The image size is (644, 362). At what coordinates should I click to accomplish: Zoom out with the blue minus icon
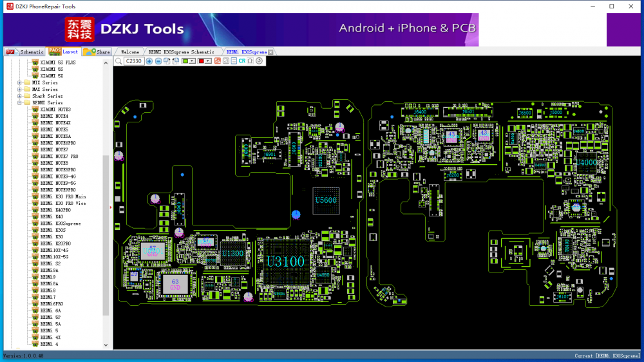click(x=158, y=61)
